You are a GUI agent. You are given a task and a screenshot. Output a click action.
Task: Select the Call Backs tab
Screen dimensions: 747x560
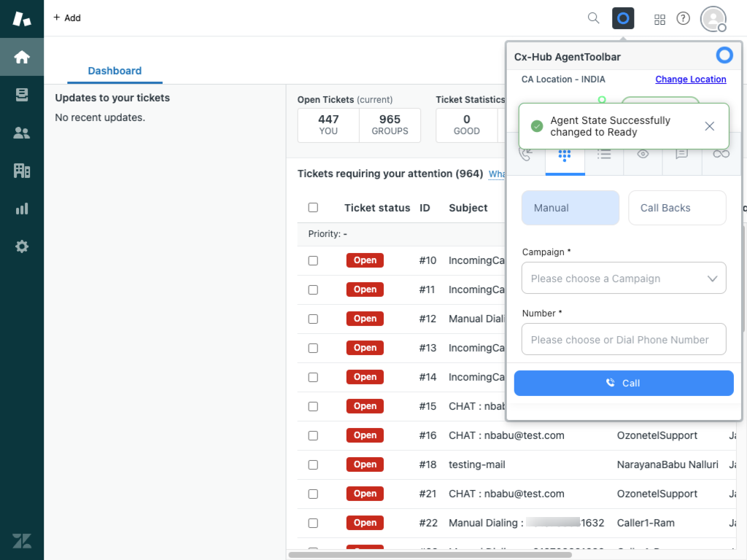click(677, 208)
